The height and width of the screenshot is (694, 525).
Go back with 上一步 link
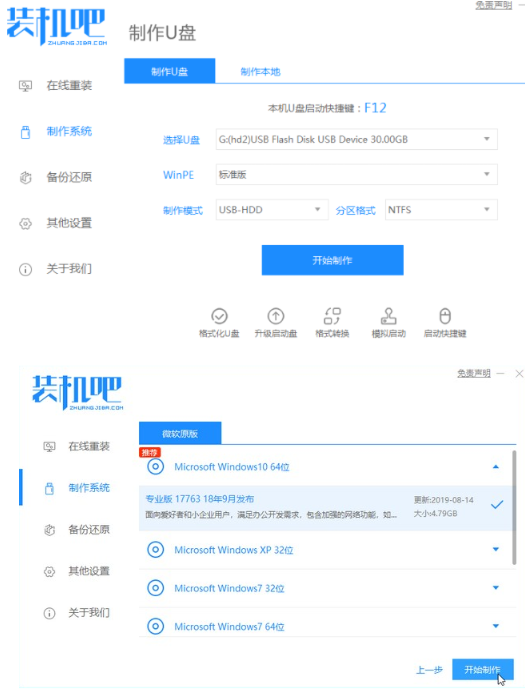pos(429,670)
